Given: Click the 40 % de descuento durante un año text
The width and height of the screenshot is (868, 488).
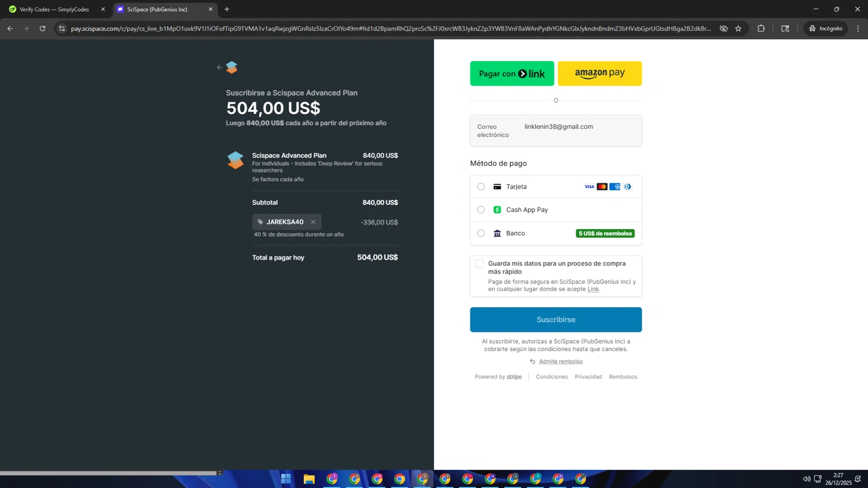Looking at the screenshot, I should pos(299,235).
